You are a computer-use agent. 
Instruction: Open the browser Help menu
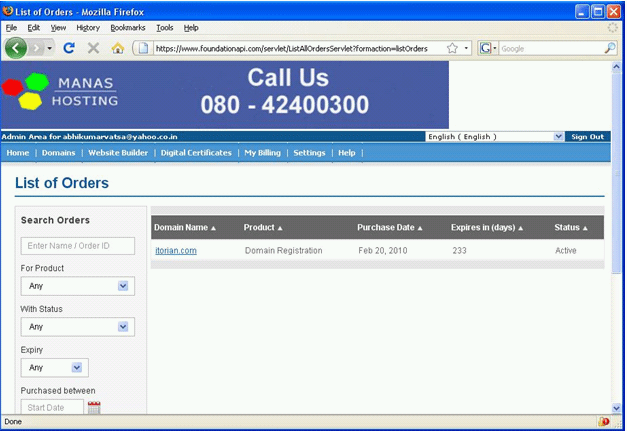pos(191,28)
